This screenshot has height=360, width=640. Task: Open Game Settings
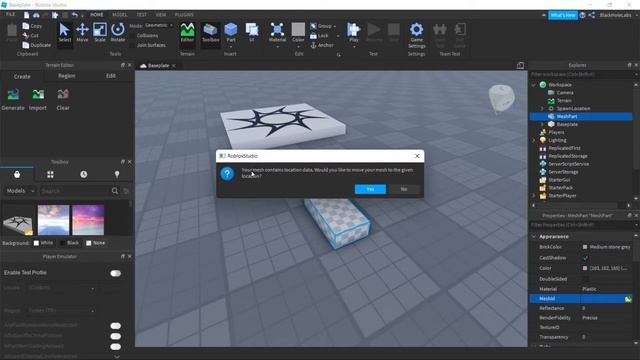tap(416, 35)
